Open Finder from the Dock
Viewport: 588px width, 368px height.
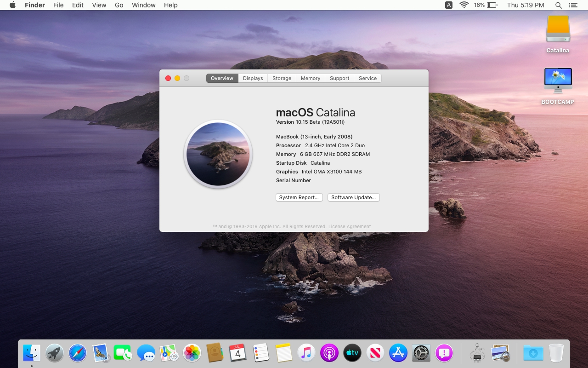[32, 353]
